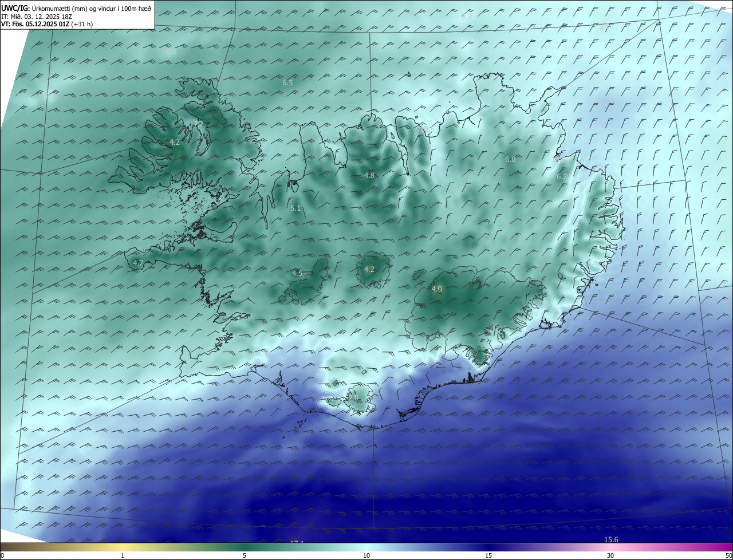Click the '4.8' value label on the map
The height and width of the screenshot is (560, 733).
(x=369, y=176)
